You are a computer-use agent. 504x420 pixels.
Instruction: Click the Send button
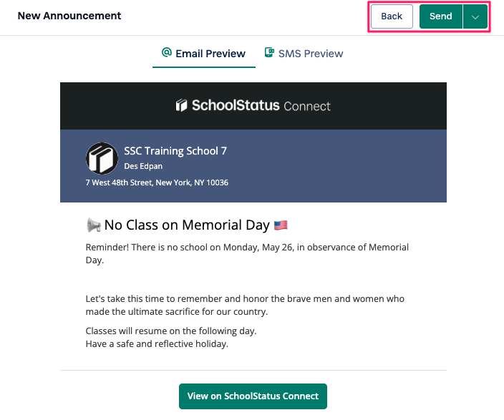click(441, 16)
